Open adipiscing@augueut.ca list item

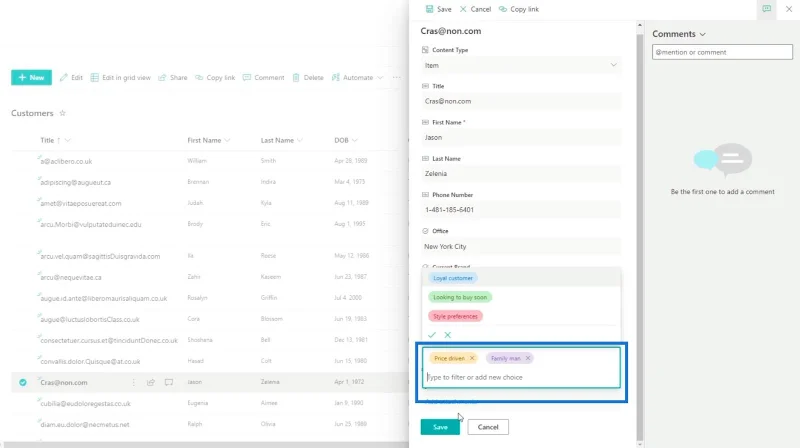coord(76,182)
